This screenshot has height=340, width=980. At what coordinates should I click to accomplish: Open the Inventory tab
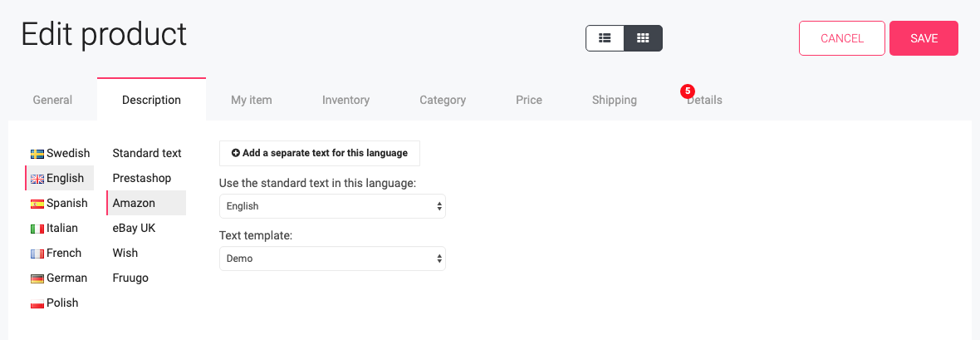345,100
